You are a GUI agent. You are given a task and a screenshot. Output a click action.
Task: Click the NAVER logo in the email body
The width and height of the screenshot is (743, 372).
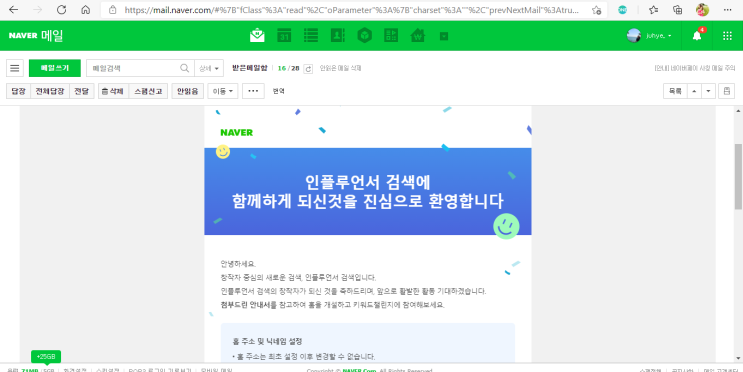[236, 133]
